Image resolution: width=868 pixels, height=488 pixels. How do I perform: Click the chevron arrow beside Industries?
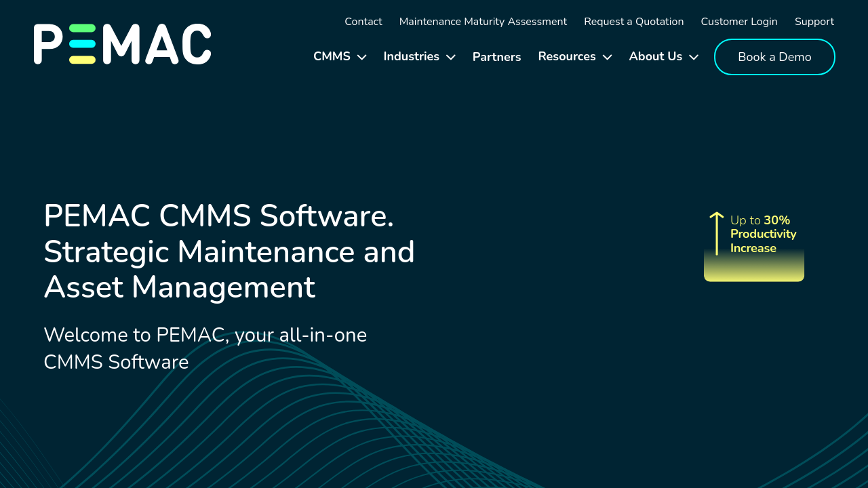click(451, 57)
